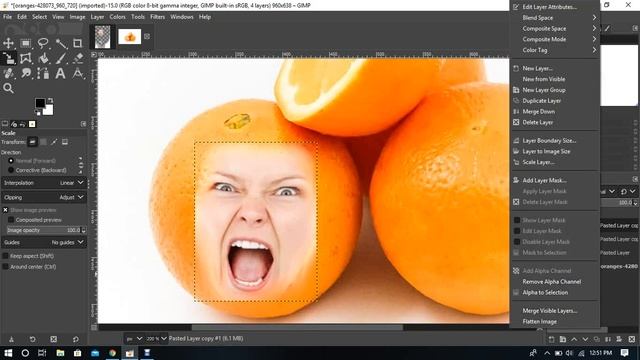Screen dimensions: 640x360
Task: Select the Move tool in toolbox
Action: [8, 43]
